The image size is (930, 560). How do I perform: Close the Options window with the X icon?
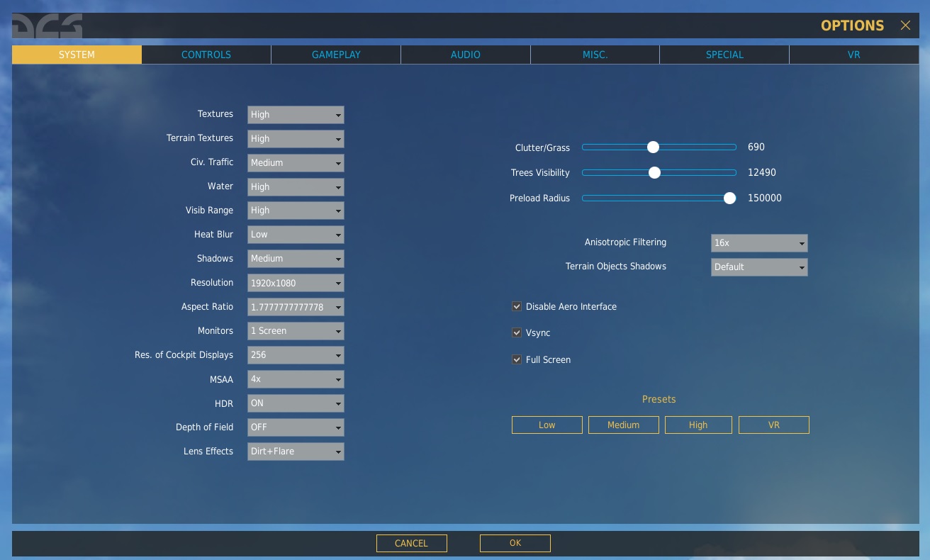pos(905,26)
